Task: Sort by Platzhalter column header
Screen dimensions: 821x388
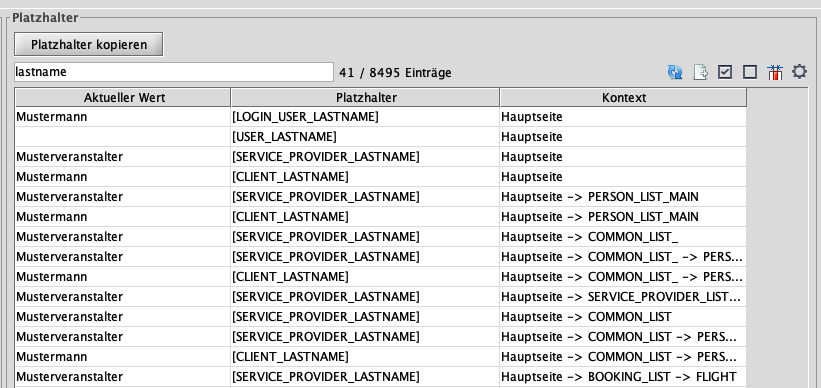Action: click(365, 97)
